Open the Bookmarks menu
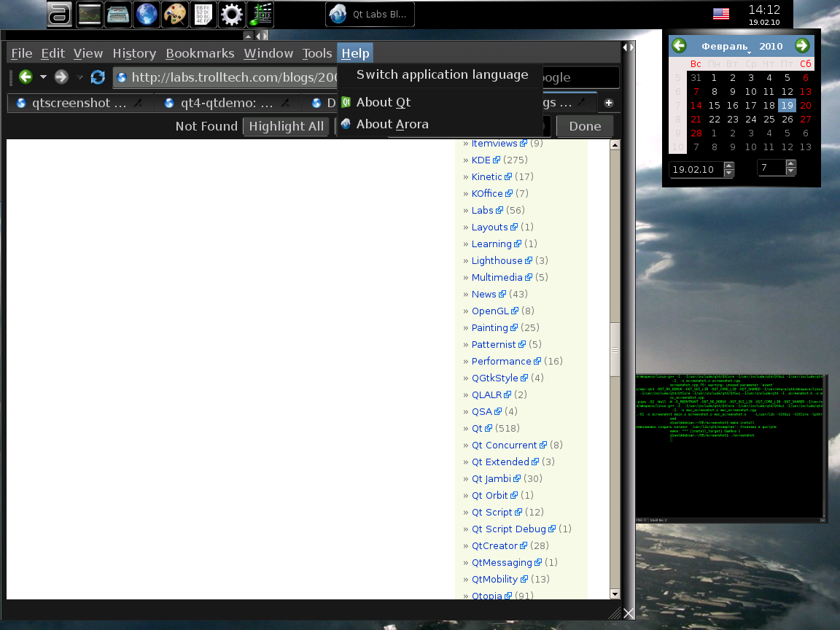Image resolution: width=840 pixels, height=630 pixels. pos(200,53)
